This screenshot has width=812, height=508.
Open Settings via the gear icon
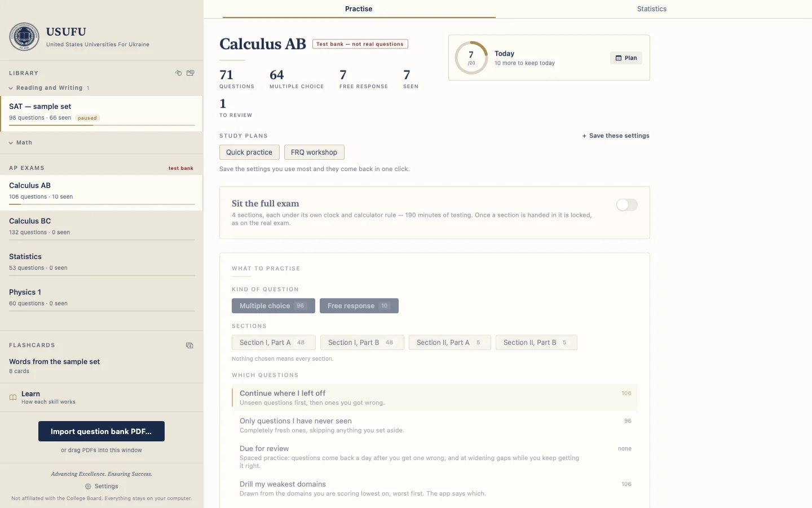tap(88, 487)
